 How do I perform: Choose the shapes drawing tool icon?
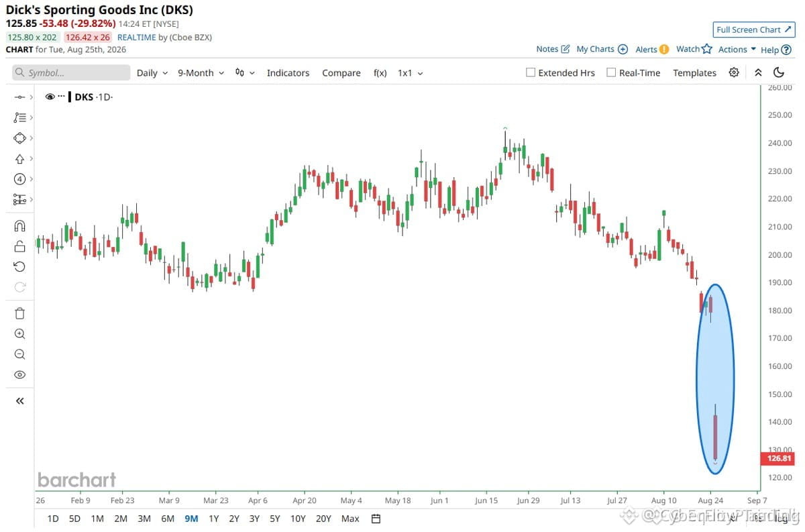click(19, 138)
